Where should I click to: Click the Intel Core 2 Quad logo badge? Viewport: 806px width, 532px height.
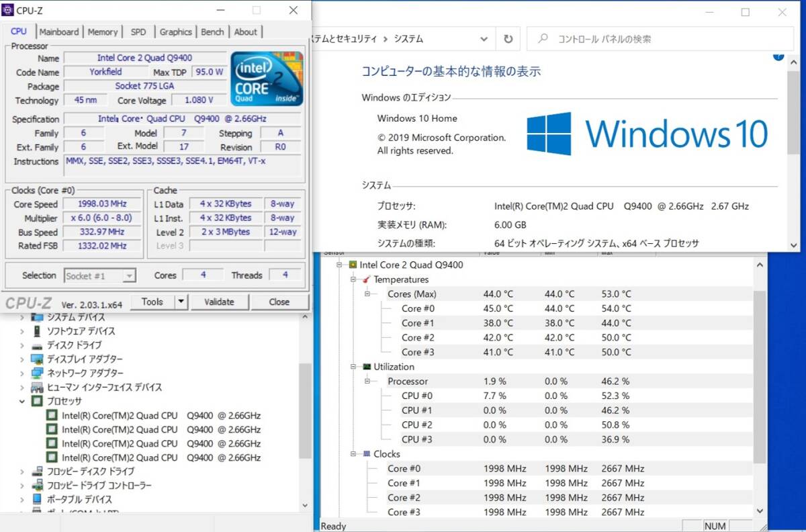pos(267,79)
